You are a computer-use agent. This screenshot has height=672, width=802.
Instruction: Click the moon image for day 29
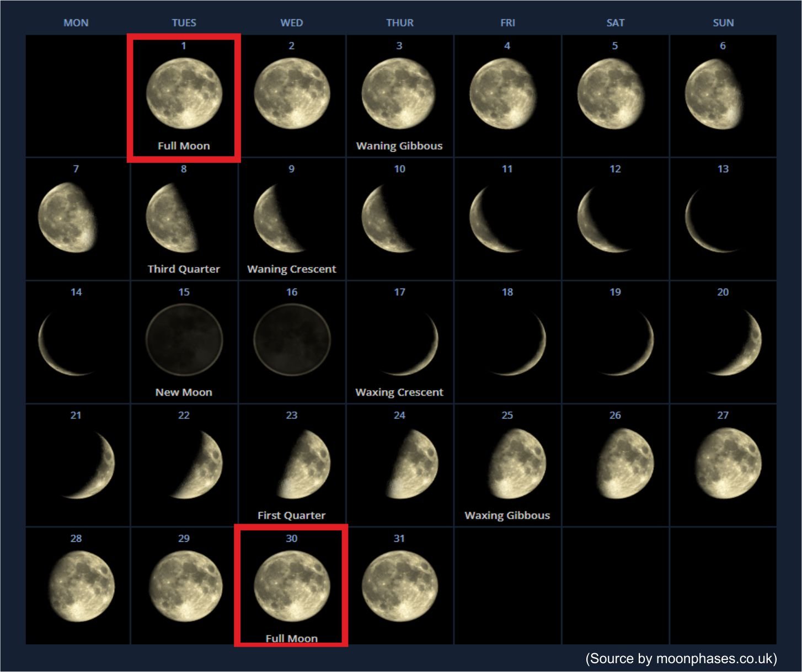pos(186,586)
